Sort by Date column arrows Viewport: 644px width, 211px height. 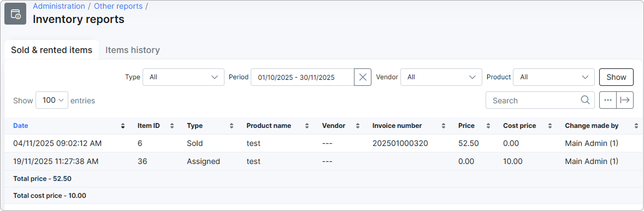click(x=123, y=126)
